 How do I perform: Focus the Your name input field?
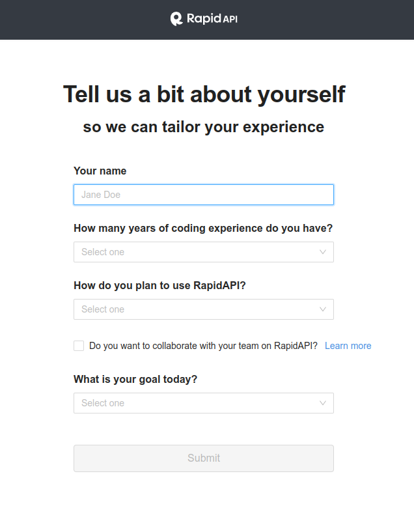click(204, 195)
